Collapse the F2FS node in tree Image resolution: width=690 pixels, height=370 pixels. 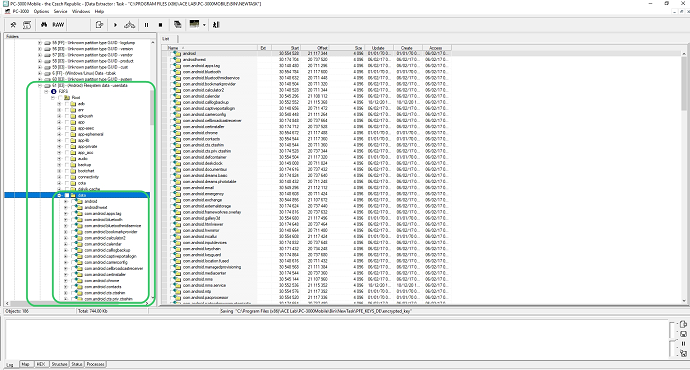[x=46, y=92]
